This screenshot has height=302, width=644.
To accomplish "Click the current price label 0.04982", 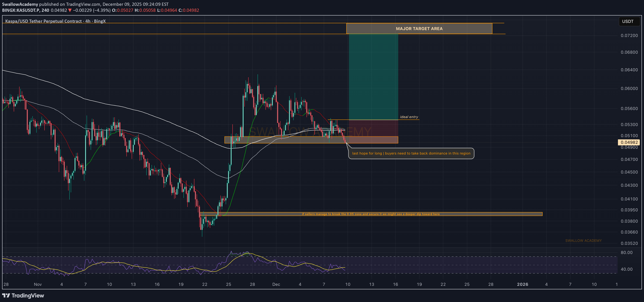I will [629, 143].
